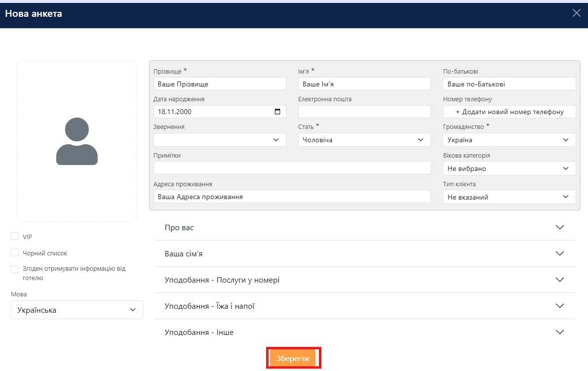
Task: Open the Вікова категорія dropdown
Action: 509,168
